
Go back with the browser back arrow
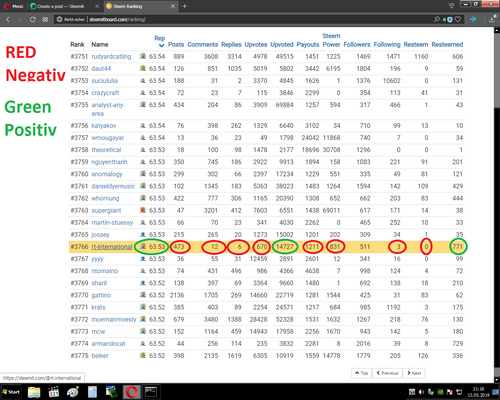tap(8, 19)
